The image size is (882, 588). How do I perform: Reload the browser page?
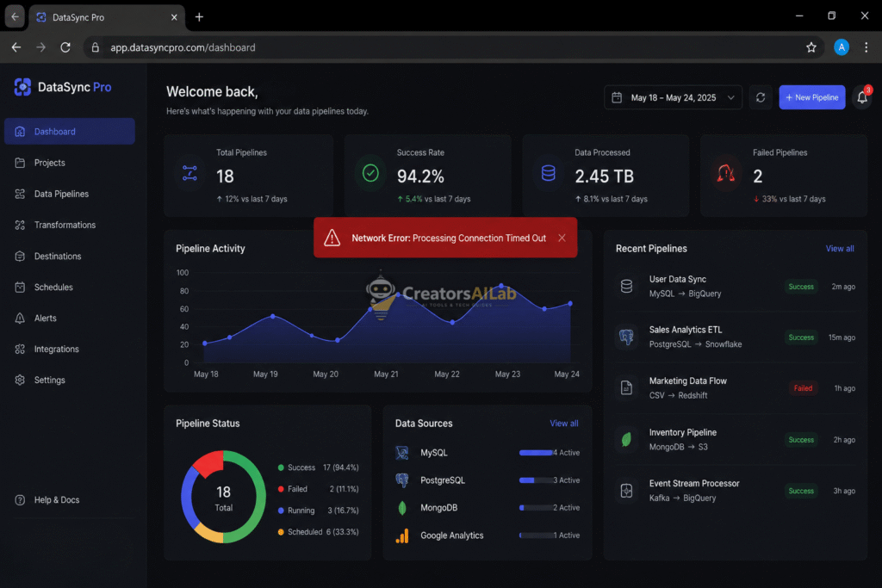pyautogui.click(x=65, y=48)
